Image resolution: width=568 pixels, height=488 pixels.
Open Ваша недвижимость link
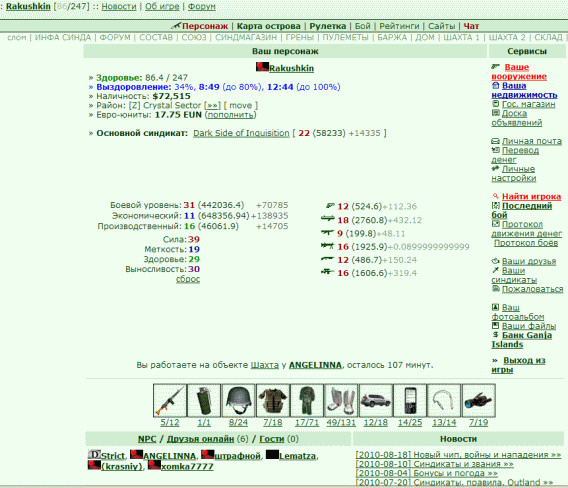pyautogui.click(x=524, y=90)
